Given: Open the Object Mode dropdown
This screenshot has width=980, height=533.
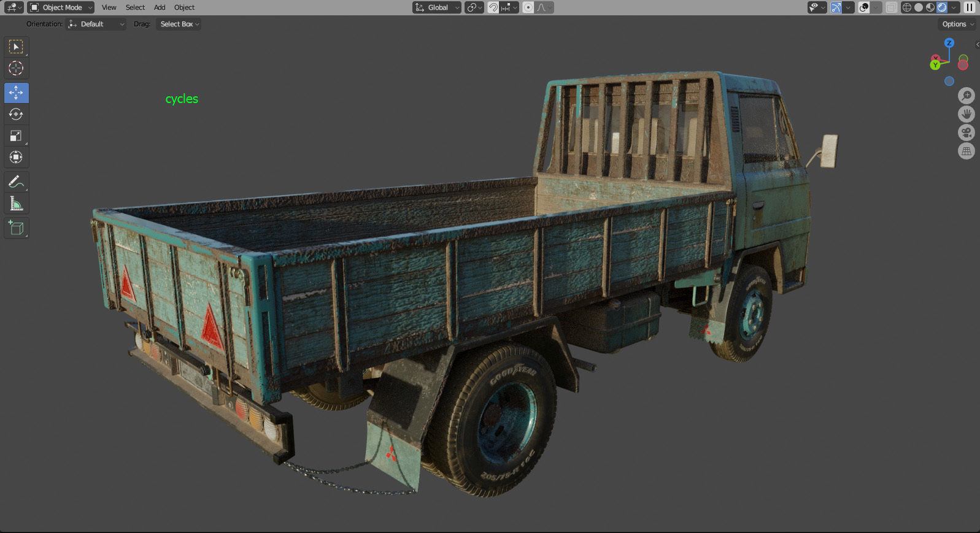Looking at the screenshot, I should (61, 7).
